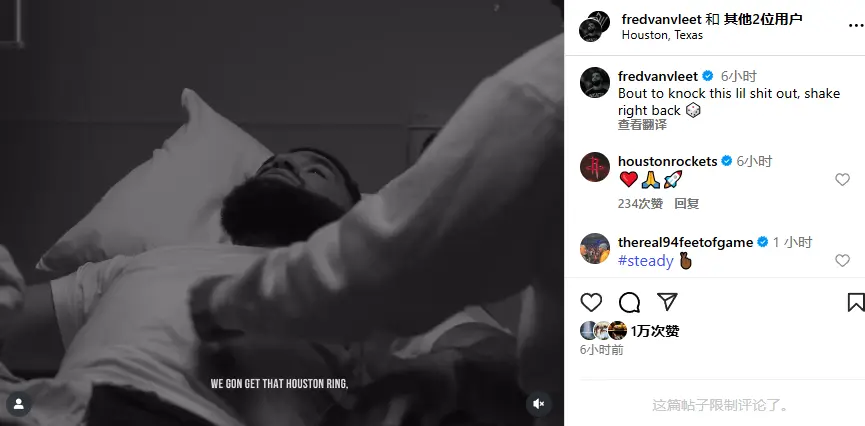
Task: Reply to houstonrockets comment via 回复
Action: [687, 204]
